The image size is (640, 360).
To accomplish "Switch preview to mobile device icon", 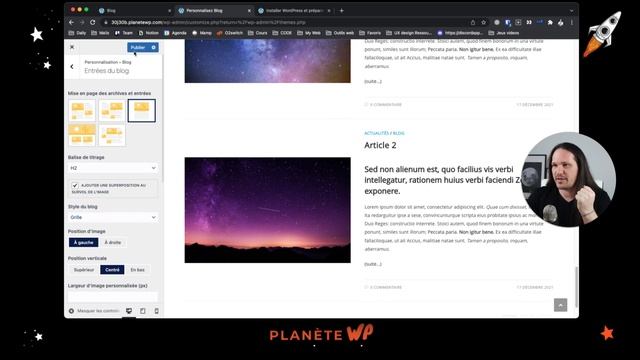I will [157, 311].
